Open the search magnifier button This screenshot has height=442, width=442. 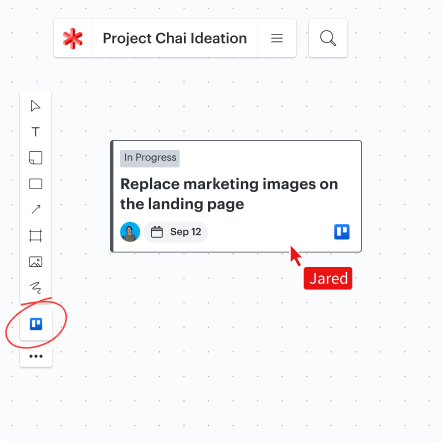[328, 38]
